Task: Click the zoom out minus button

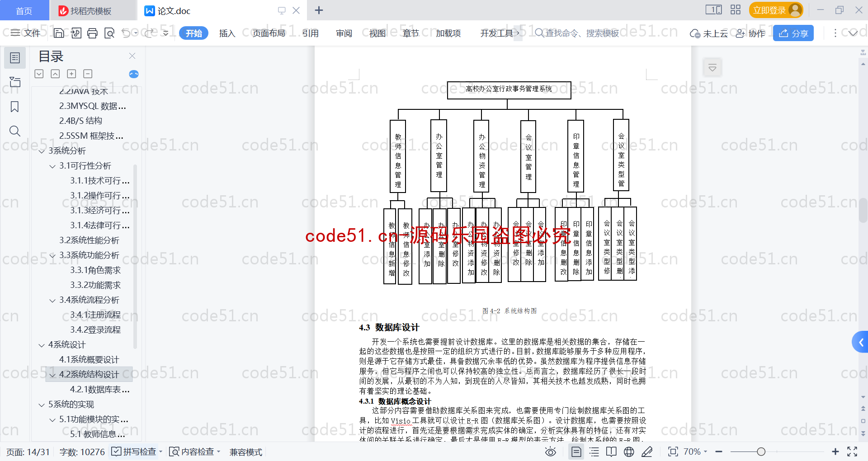Action: click(x=719, y=452)
